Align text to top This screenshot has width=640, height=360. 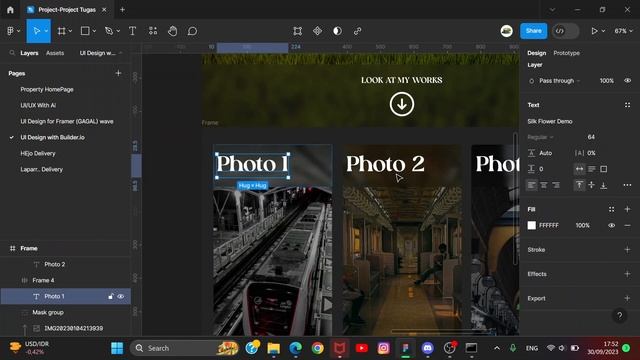[x=580, y=185]
